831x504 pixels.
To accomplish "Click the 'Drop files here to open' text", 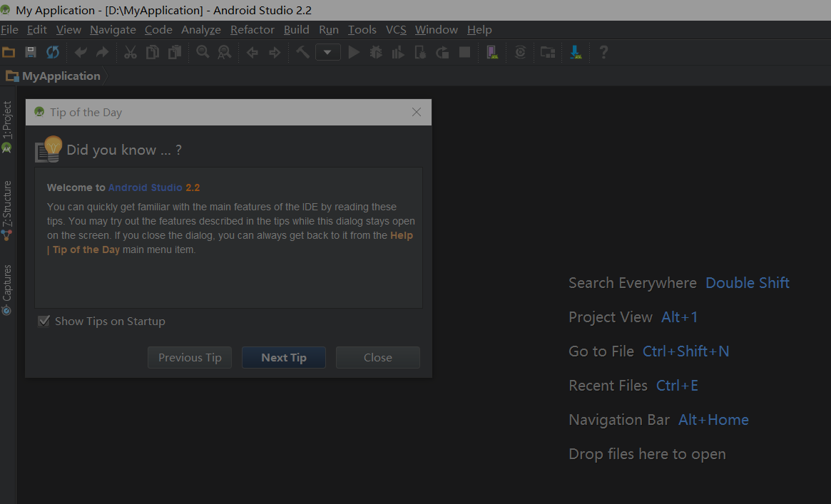I will (647, 454).
